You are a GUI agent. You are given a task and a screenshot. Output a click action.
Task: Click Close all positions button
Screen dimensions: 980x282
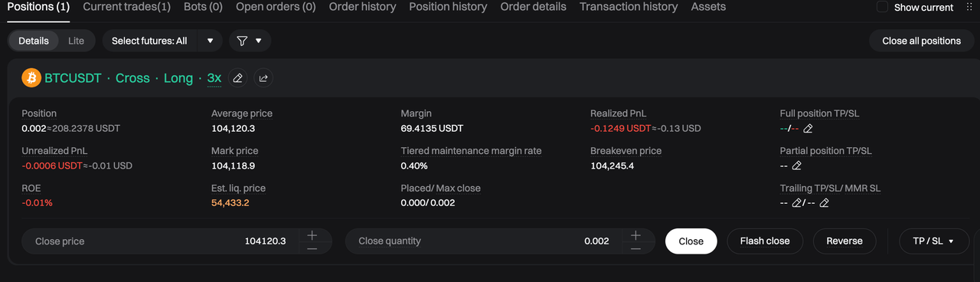[922, 41]
